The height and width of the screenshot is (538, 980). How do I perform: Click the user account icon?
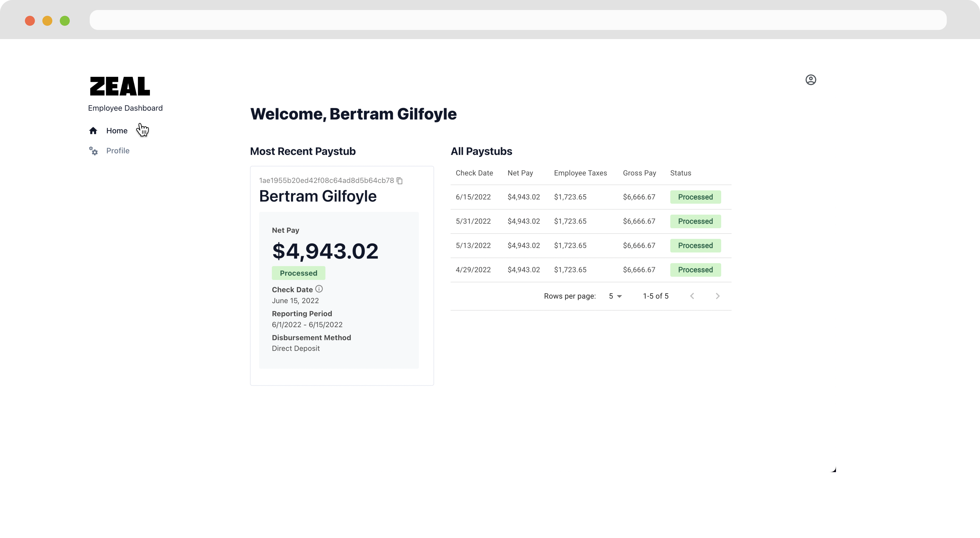810,80
